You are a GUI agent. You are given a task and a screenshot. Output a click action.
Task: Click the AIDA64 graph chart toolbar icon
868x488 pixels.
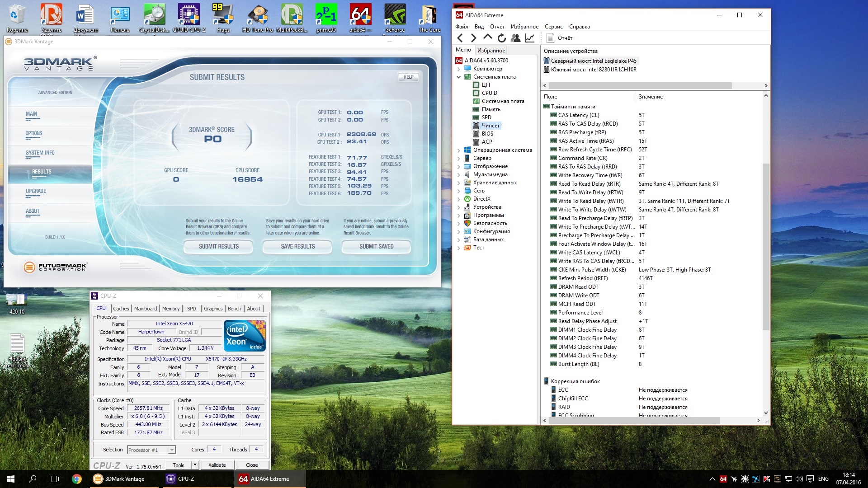tap(530, 38)
